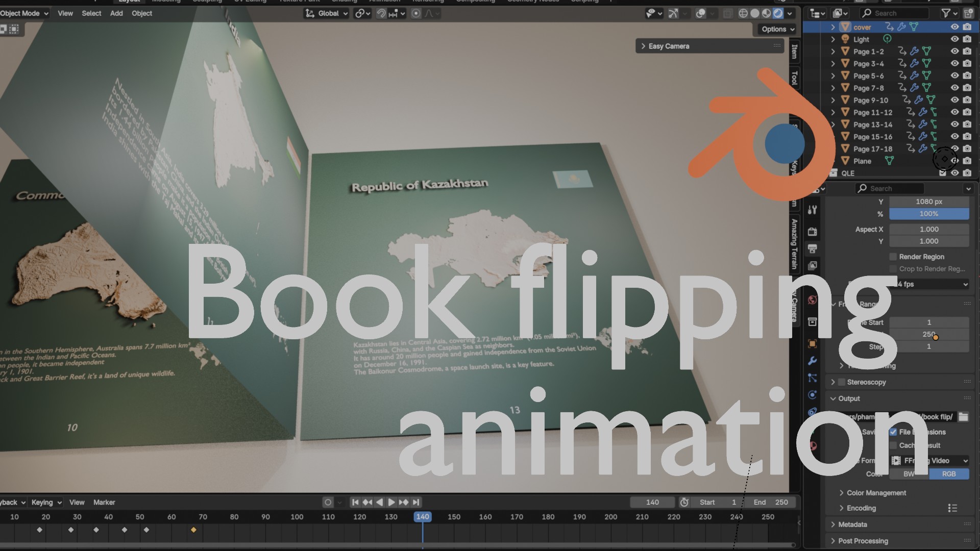Open the View Layer properties tab icon
The image size is (980, 551).
813,266
